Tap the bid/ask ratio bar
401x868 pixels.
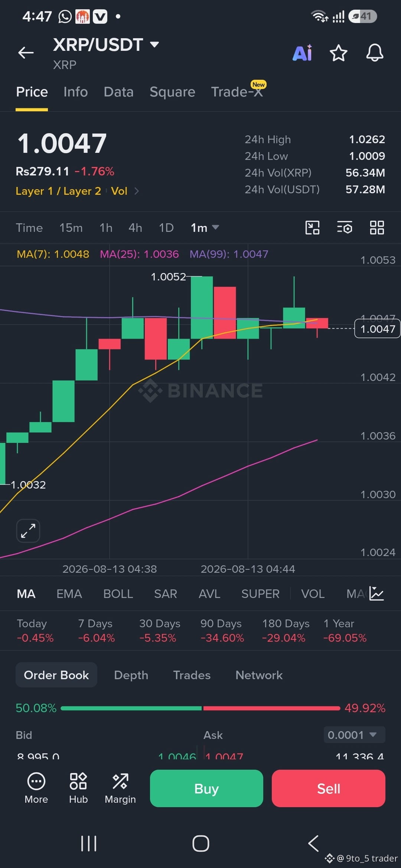click(200, 708)
